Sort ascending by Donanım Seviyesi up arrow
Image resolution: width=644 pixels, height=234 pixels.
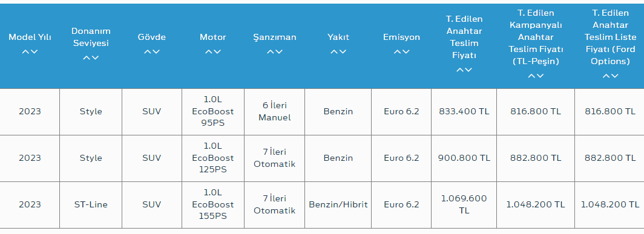(x=87, y=58)
